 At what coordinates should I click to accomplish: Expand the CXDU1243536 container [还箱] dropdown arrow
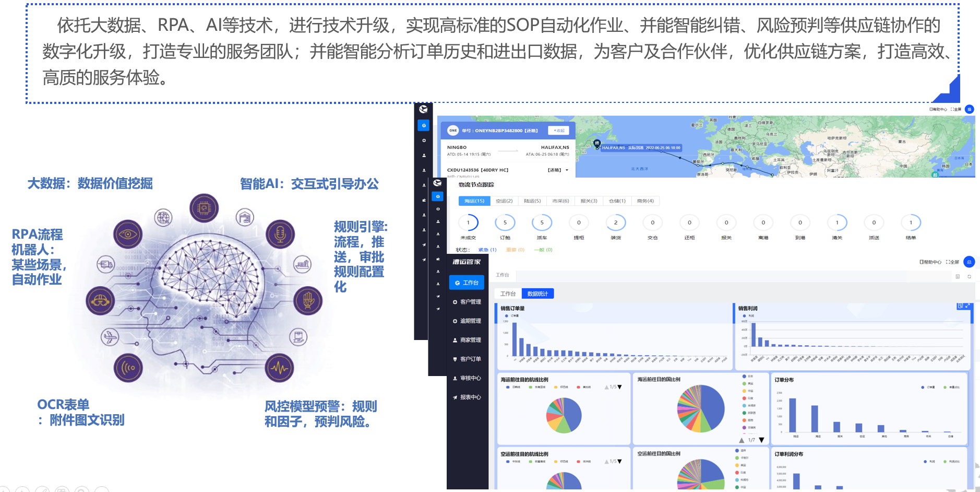[567, 170]
